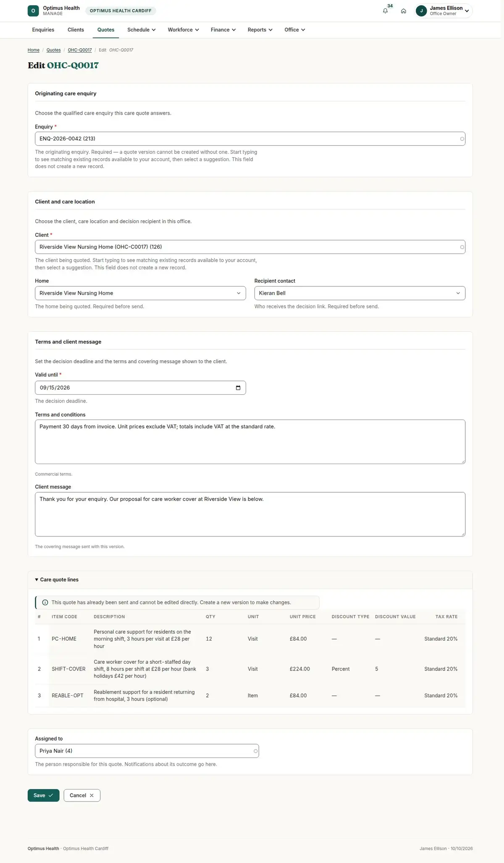504x863 pixels.
Task: Follow the OHC-Q0017 breadcrumb link
Action: 80,50
